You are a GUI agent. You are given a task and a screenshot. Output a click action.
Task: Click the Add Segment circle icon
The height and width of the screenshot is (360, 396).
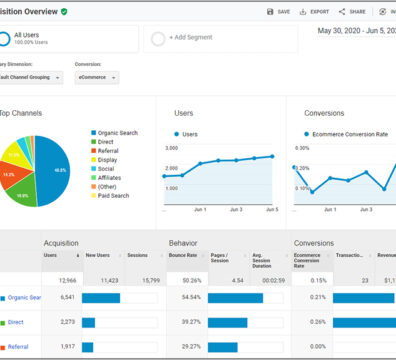pos(158,39)
